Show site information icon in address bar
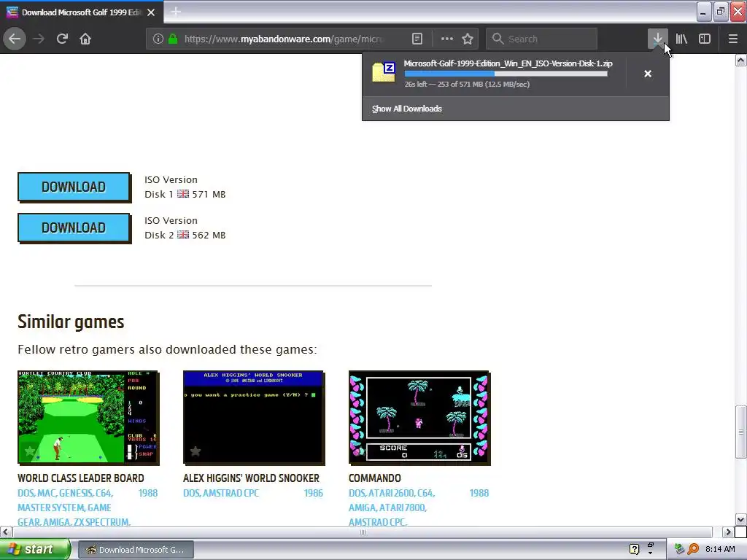 click(158, 39)
